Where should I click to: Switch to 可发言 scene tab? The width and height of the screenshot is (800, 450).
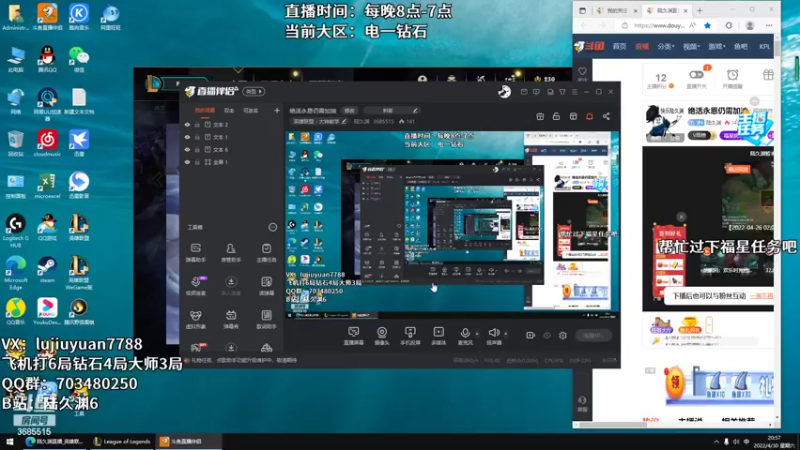tap(251, 111)
